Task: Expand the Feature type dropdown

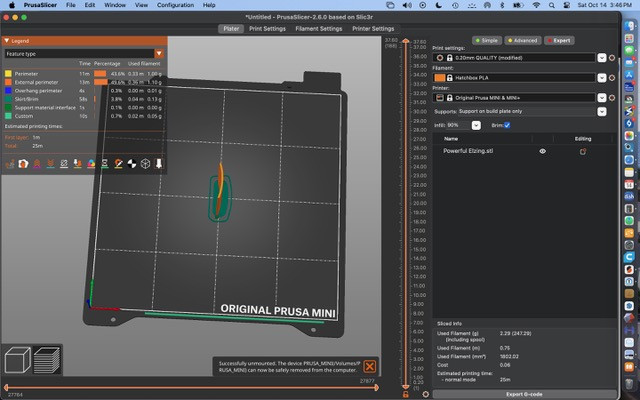Action: pyautogui.click(x=159, y=53)
